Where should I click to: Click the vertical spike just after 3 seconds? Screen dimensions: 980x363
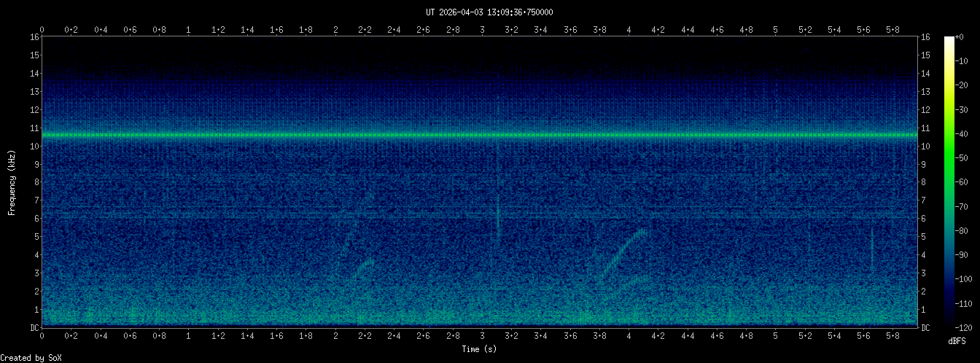[x=498, y=219]
